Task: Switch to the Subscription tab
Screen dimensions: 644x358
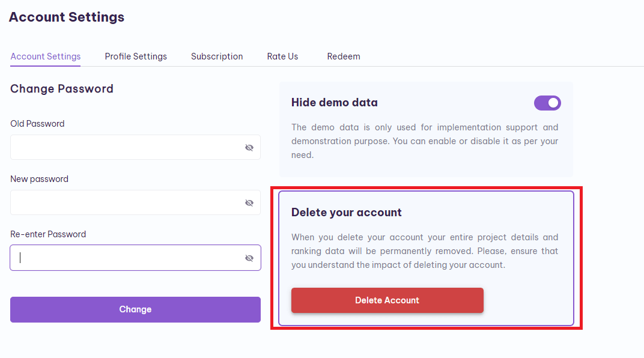Action: [217, 56]
